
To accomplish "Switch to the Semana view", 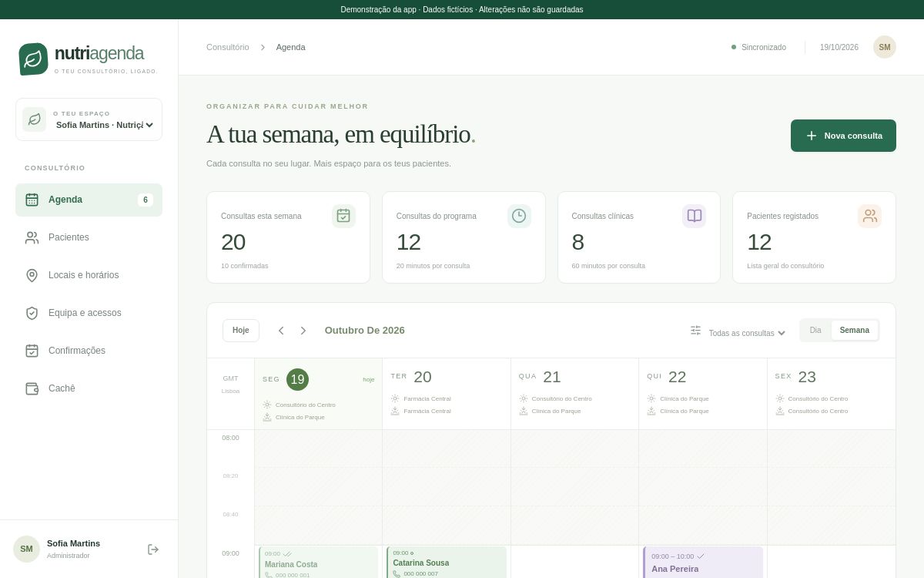I will click(x=855, y=330).
